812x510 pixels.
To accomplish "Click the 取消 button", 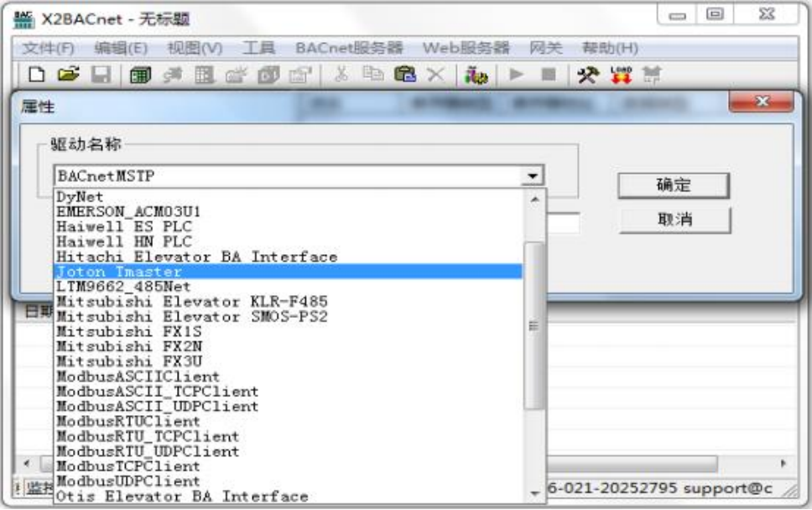I will [674, 220].
